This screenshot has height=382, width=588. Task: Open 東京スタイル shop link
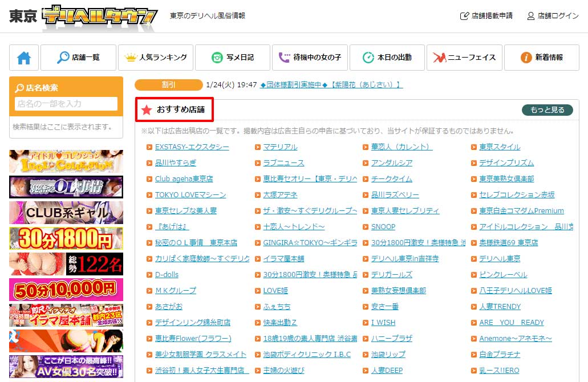[500, 147]
